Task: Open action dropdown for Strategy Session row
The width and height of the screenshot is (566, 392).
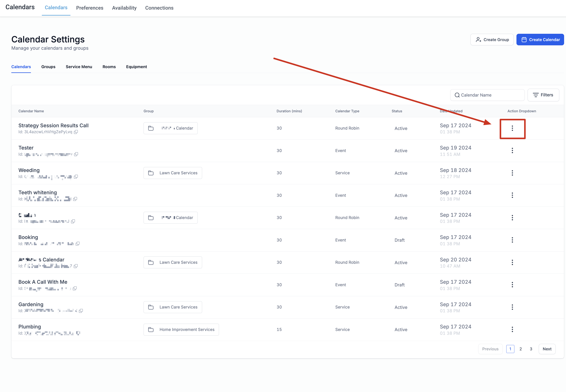Action: tap(512, 128)
